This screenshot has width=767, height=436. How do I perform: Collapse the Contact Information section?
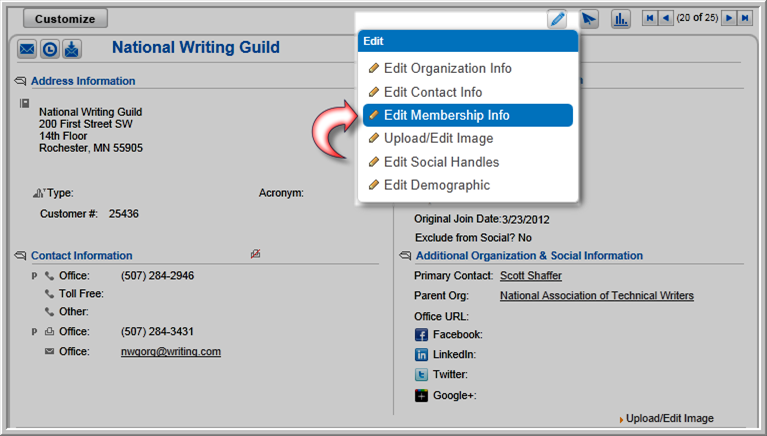[21, 255]
